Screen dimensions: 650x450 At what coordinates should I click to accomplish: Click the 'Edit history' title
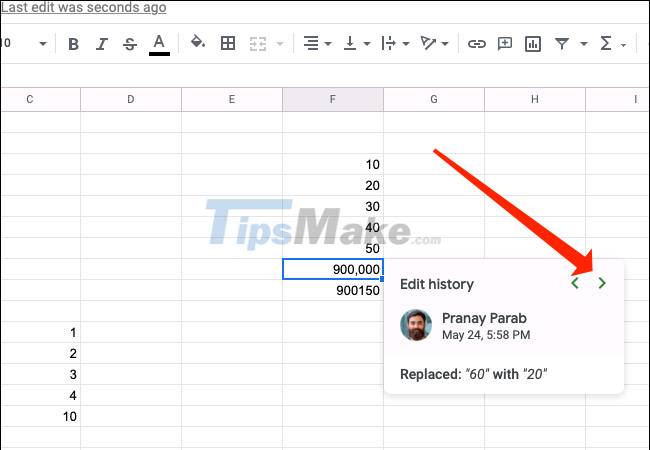point(437,284)
